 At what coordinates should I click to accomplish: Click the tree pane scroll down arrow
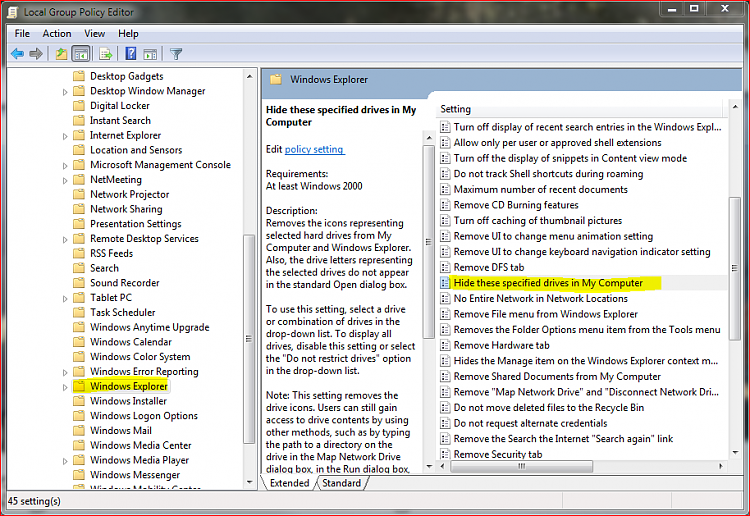249,483
